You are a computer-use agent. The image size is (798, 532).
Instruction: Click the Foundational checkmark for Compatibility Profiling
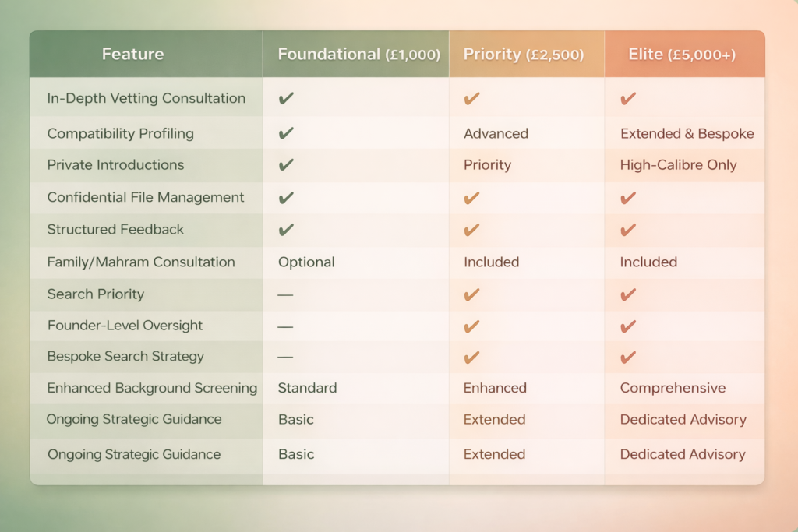(286, 133)
